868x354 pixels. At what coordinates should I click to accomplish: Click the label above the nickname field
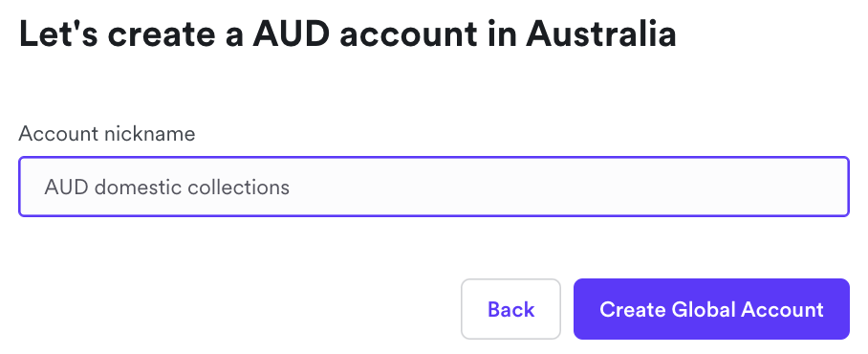coord(107,134)
